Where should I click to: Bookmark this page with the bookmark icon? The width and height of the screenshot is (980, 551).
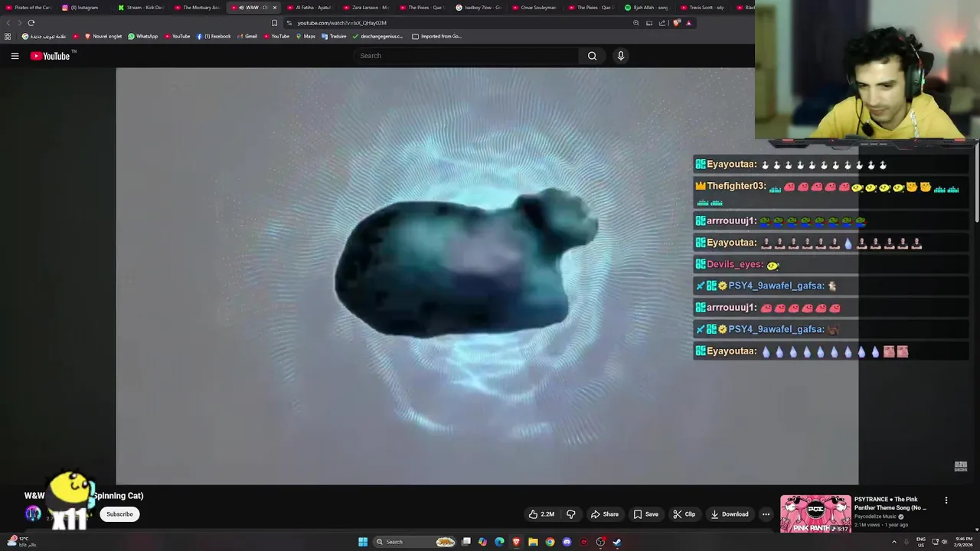[x=275, y=23]
